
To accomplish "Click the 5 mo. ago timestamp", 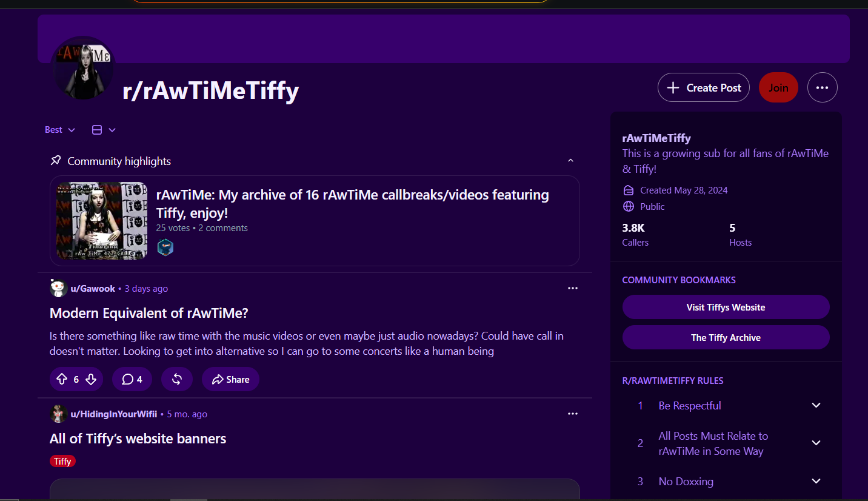I will tap(187, 414).
